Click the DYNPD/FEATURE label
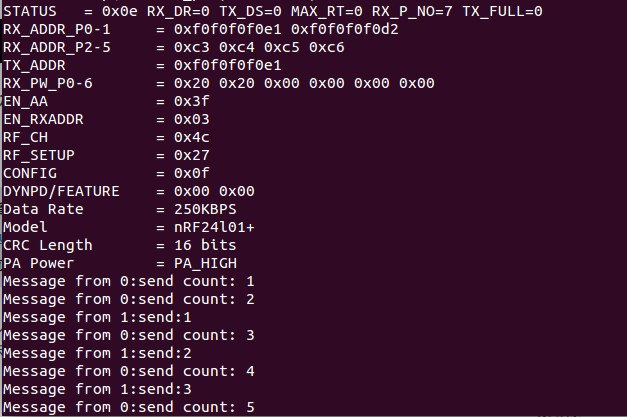This screenshot has height=417, width=627. coord(60,192)
